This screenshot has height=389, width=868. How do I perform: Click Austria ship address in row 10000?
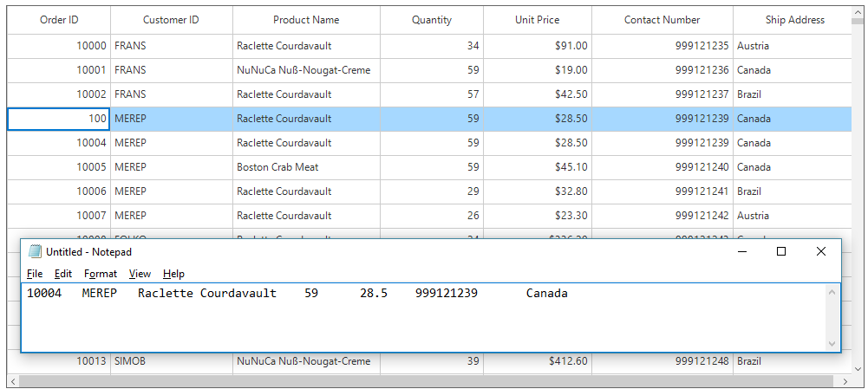click(x=793, y=46)
